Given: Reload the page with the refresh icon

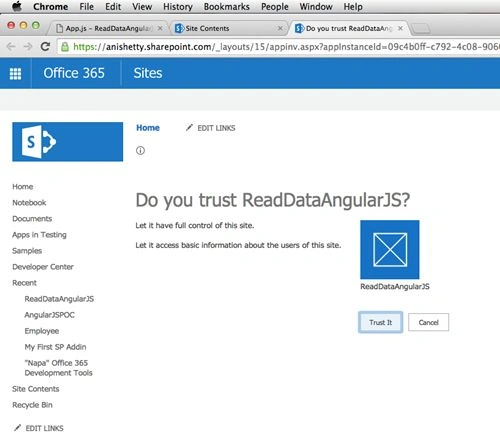Looking at the screenshot, I should 45,46.
